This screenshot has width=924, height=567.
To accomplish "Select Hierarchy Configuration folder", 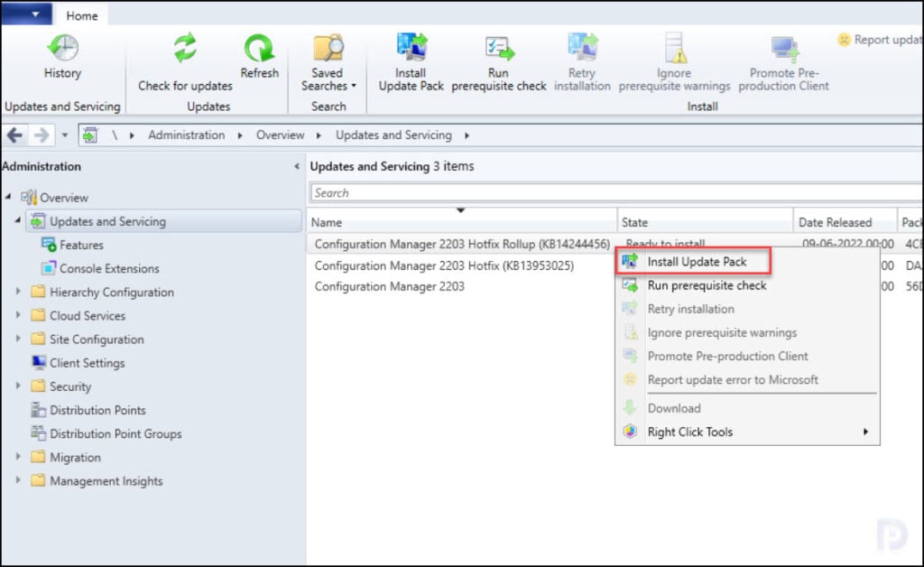I will [111, 292].
